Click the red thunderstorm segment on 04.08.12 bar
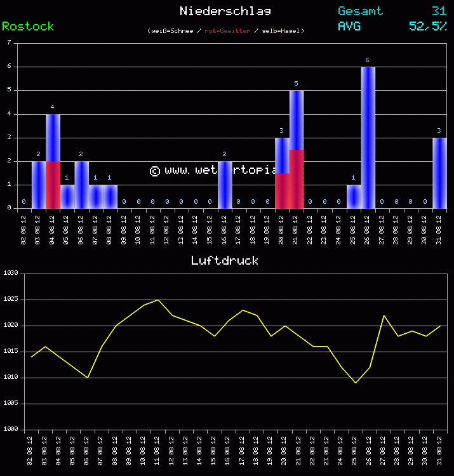454x476 pixels. click(x=53, y=185)
